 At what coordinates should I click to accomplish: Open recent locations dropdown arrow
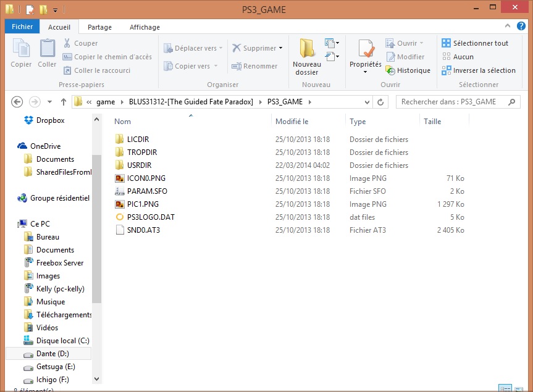(49, 102)
